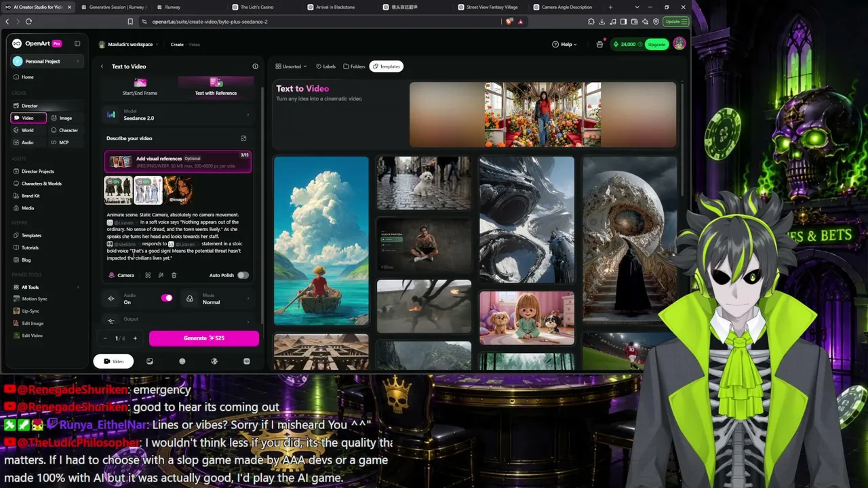Open the browser media playlist icon
The image size is (868, 488).
(613, 22)
